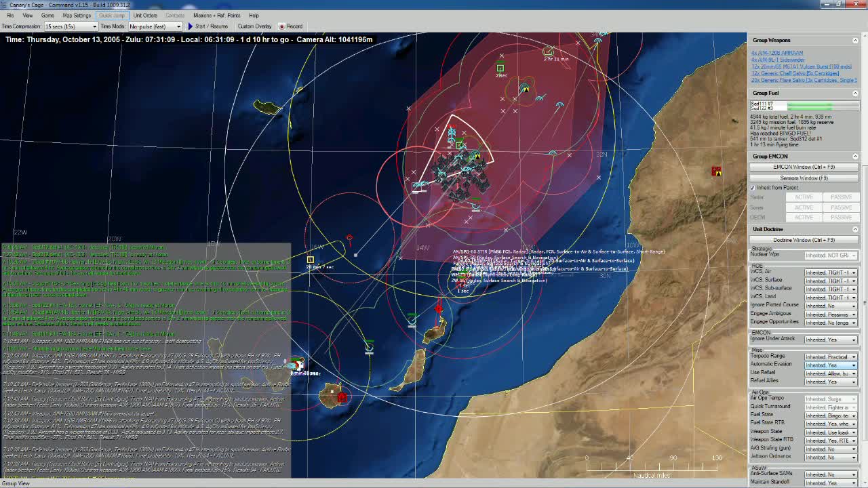Open the View menu
Screen dimensions: 868x488
coord(27,15)
